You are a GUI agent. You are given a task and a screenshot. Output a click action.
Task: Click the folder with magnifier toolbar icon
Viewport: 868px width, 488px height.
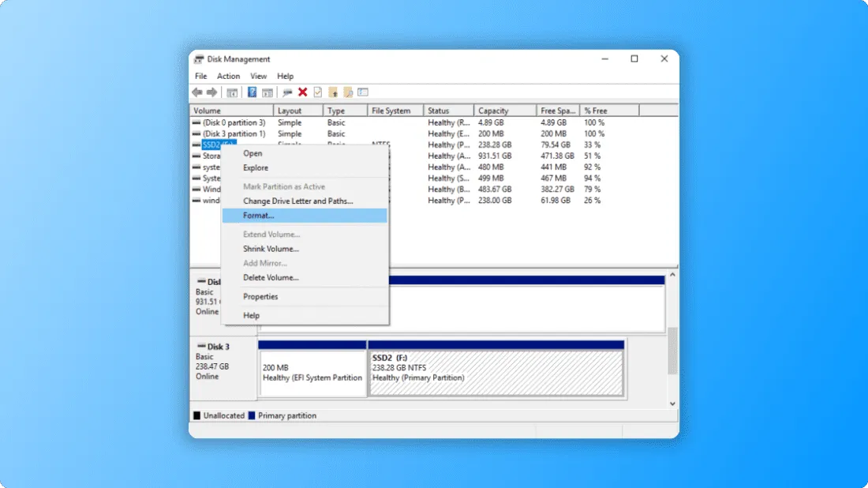point(348,92)
